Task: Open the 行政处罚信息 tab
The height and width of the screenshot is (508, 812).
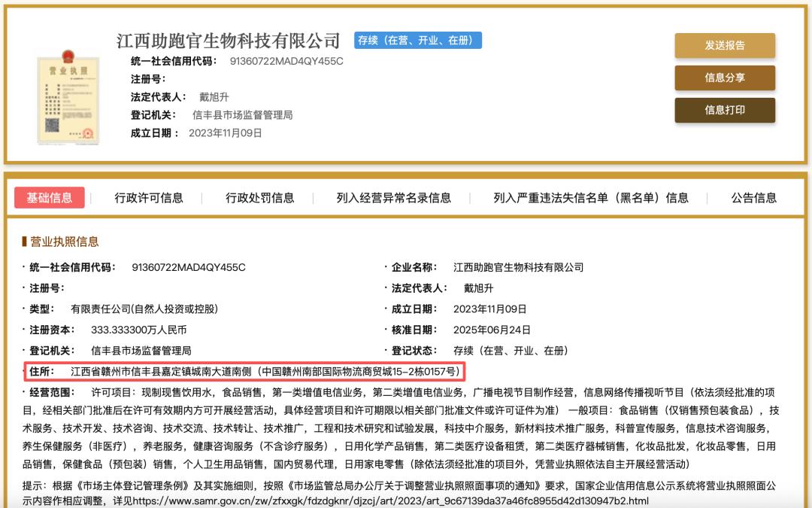Action: 260,197
